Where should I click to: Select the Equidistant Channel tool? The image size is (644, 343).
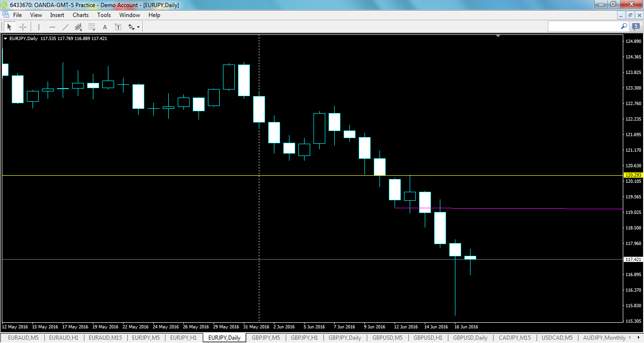click(79, 26)
